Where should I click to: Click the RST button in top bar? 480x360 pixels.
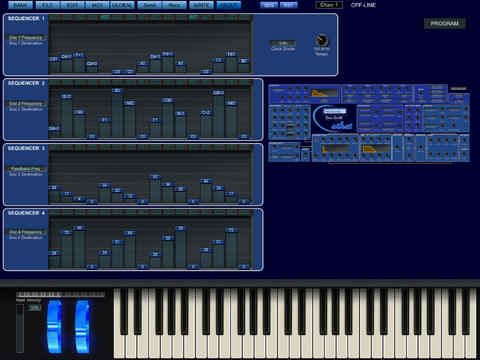(x=289, y=5)
